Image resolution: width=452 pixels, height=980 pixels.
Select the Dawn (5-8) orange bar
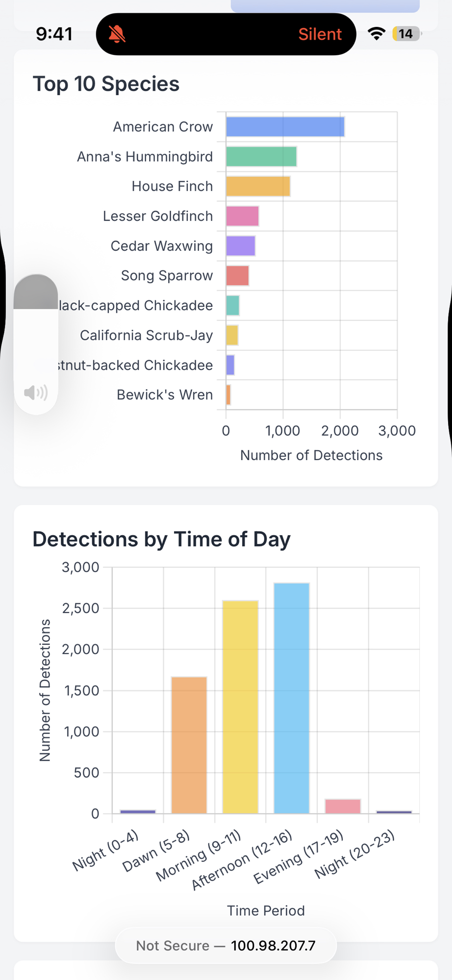click(x=189, y=745)
